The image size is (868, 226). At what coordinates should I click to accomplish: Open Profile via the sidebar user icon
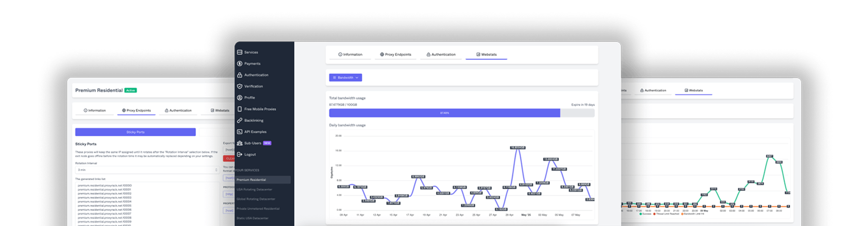pos(240,98)
